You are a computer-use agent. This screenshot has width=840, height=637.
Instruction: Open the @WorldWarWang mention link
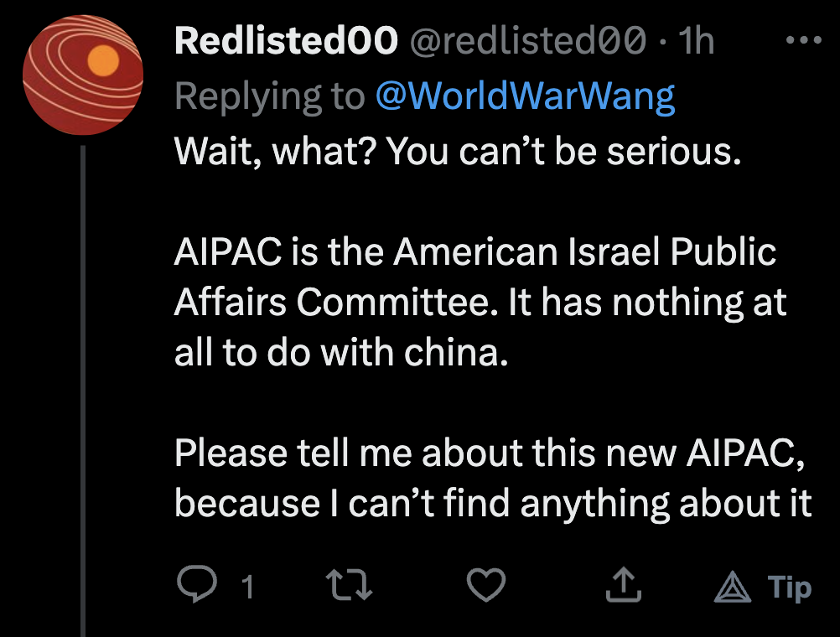point(525,97)
